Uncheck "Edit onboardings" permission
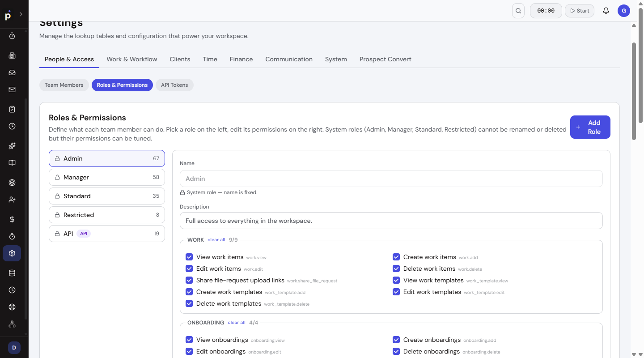 click(189, 351)
